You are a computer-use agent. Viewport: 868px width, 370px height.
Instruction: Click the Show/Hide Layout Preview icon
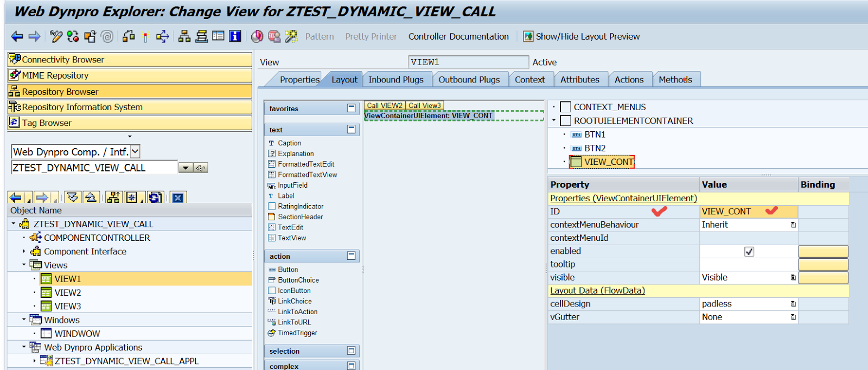pyautogui.click(x=528, y=36)
